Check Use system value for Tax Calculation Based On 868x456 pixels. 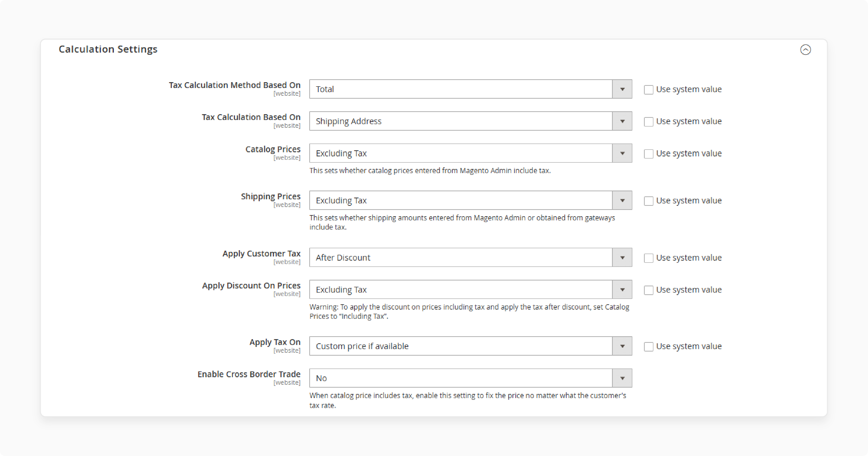[648, 122]
